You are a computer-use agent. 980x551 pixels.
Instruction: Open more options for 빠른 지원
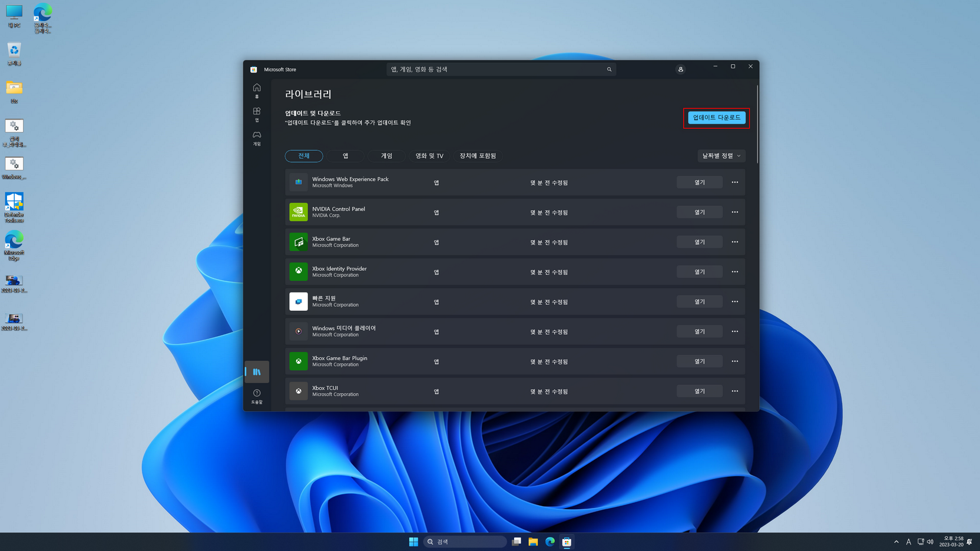tap(734, 301)
